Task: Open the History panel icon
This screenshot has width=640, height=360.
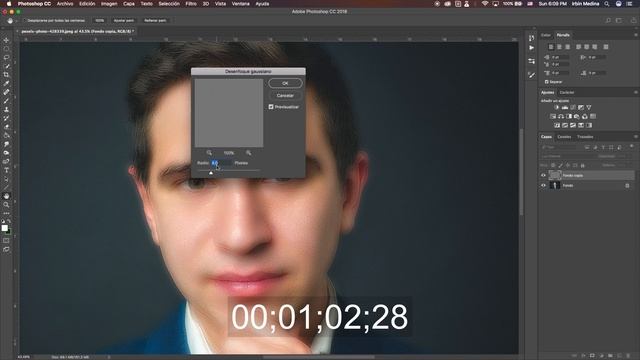Action: (531, 38)
